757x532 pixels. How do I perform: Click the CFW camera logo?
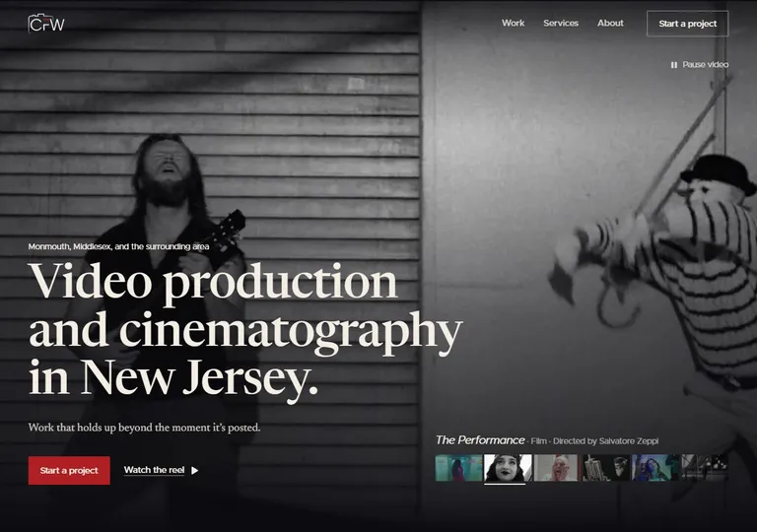[x=46, y=24]
